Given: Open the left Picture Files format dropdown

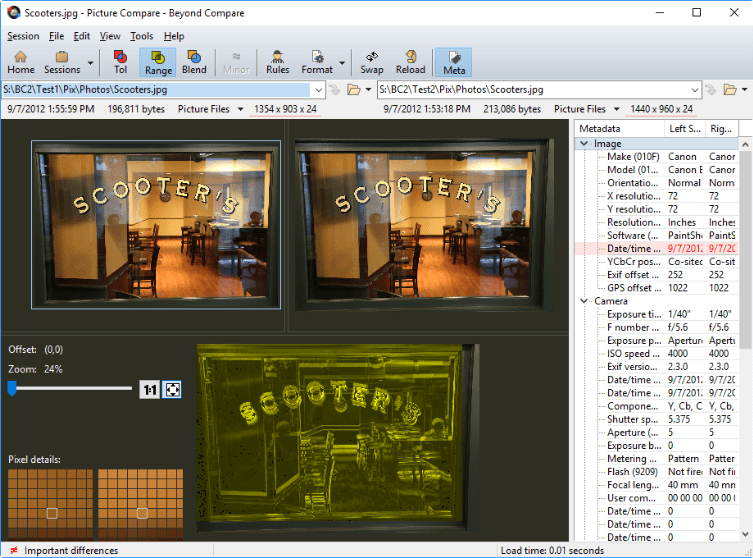Looking at the screenshot, I should click(x=210, y=109).
